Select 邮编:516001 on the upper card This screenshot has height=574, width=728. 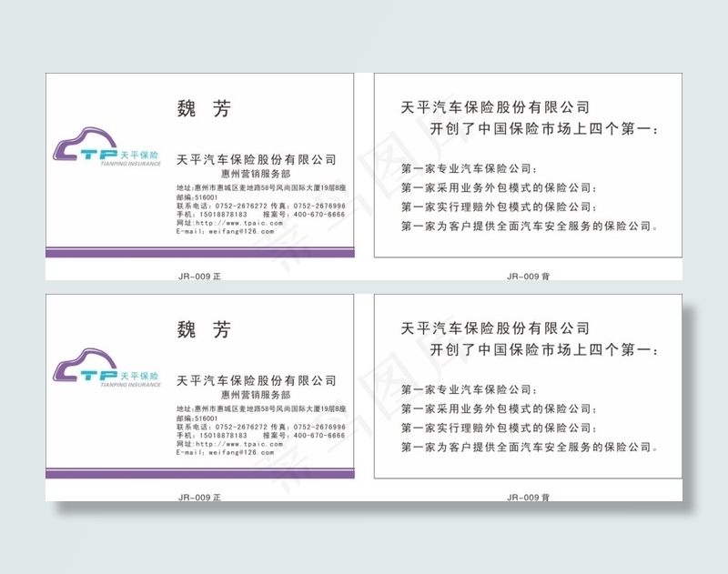(x=197, y=197)
